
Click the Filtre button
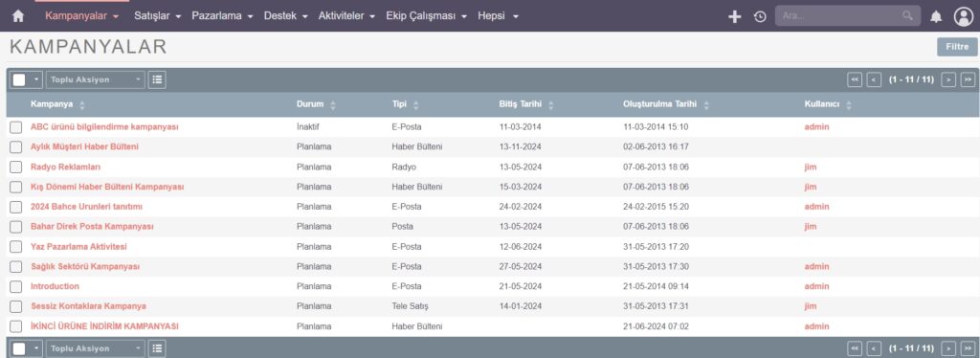point(957,47)
